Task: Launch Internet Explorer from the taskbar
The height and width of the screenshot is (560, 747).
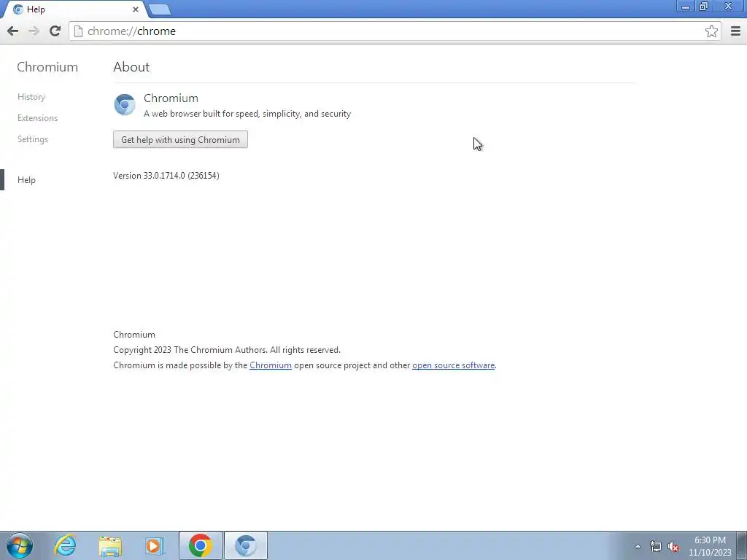Action: [65, 545]
